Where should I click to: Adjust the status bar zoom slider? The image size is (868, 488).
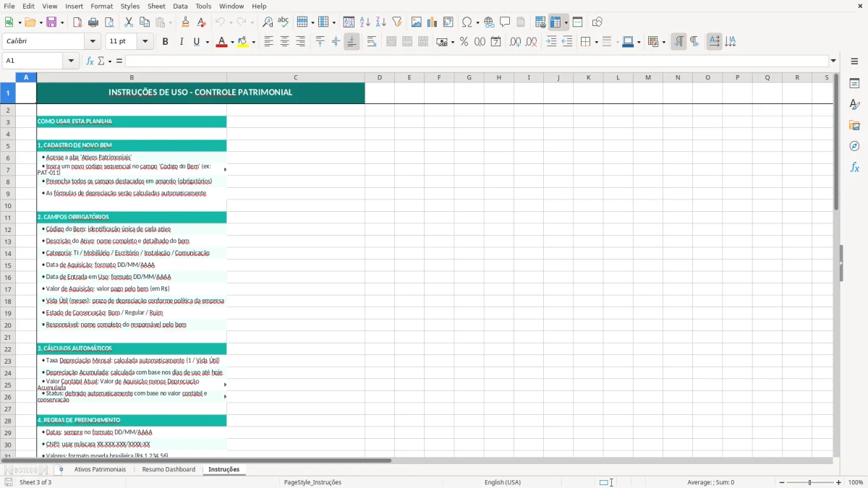coord(810,482)
